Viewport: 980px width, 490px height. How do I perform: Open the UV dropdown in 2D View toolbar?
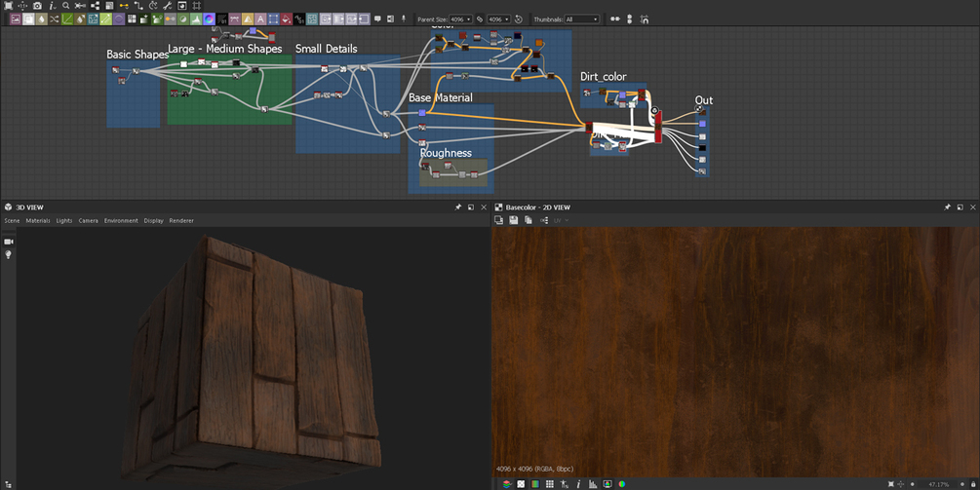click(x=561, y=220)
